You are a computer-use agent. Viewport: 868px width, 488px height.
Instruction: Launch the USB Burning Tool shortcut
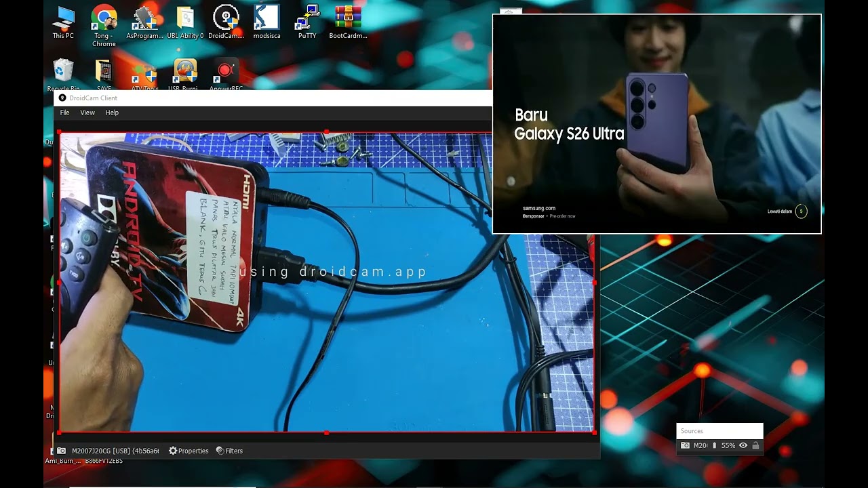(x=185, y=75)
